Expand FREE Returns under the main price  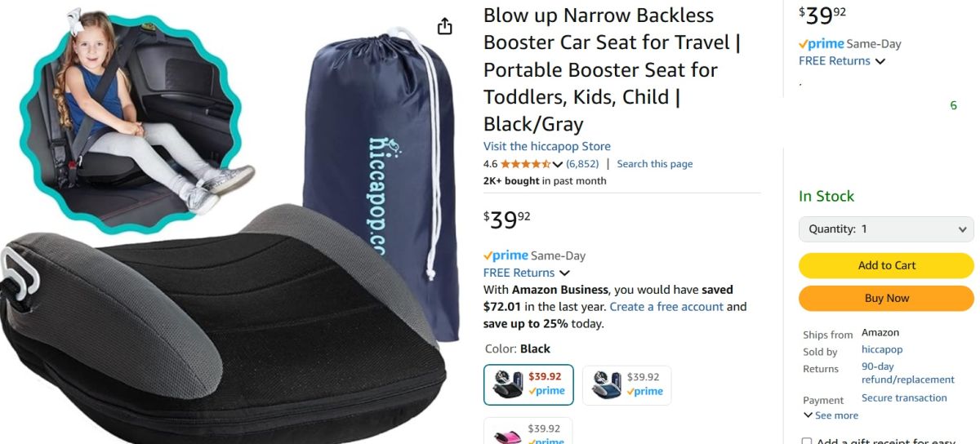[x=526, y=273]
